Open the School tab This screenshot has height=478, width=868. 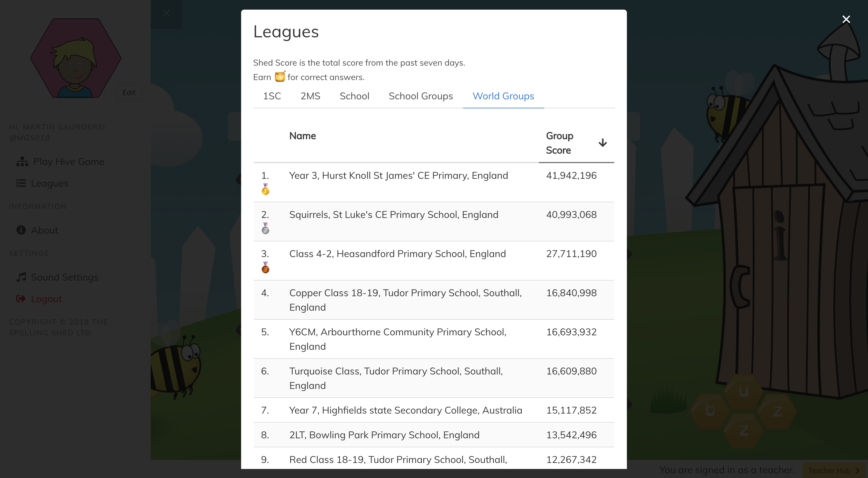click(354, 96)
